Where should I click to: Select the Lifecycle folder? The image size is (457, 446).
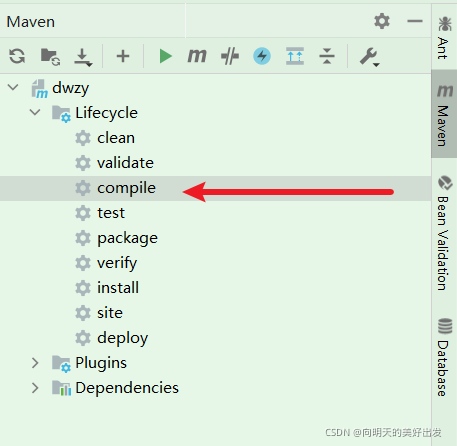point(106,113)
